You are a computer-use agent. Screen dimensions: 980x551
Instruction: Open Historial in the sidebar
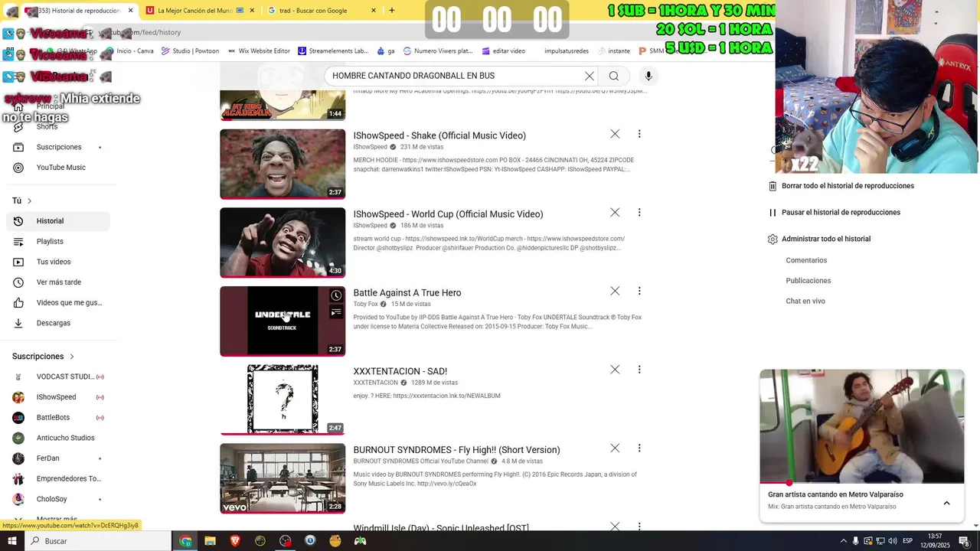pos(58,221)
